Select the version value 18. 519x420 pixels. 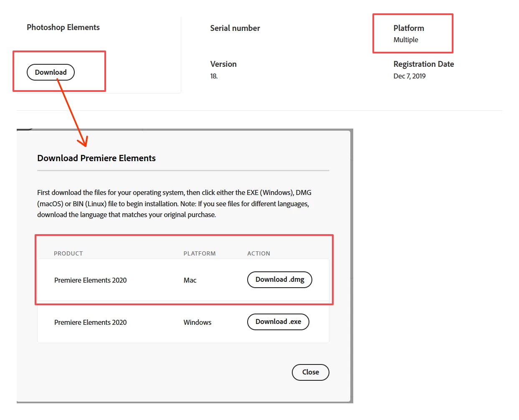click(214, 76)
